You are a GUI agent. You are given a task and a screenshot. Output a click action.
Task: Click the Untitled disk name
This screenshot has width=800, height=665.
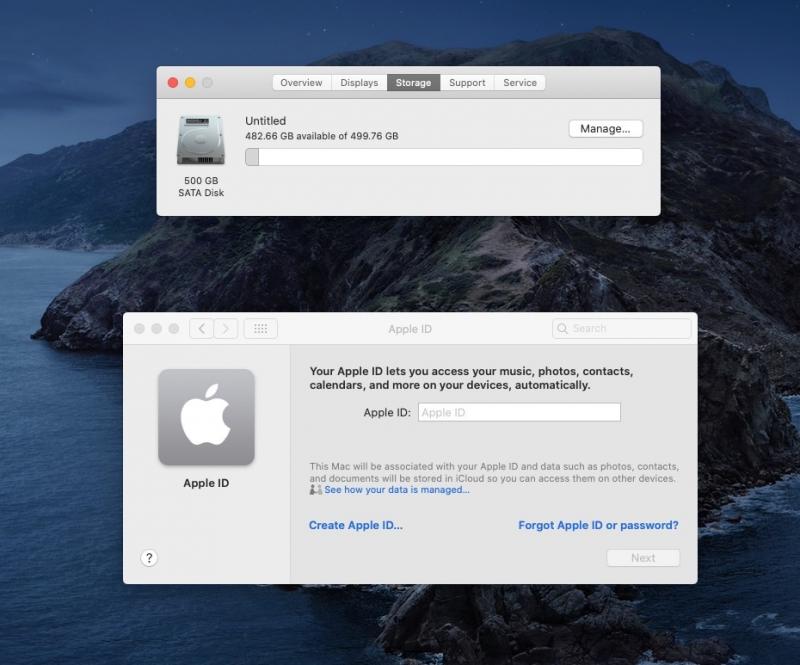click(265, 121)
